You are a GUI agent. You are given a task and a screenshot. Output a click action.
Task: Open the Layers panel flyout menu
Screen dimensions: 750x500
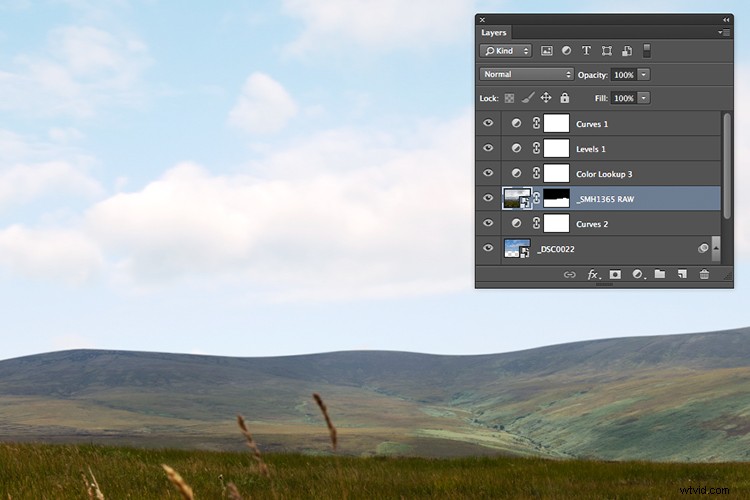tap(723, 33)
